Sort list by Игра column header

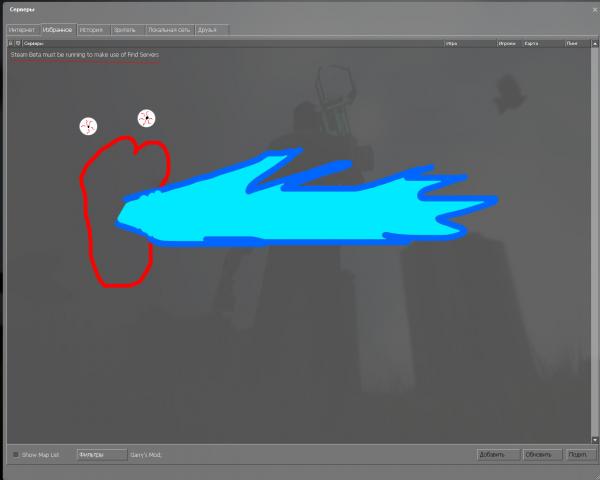(462, 44)
